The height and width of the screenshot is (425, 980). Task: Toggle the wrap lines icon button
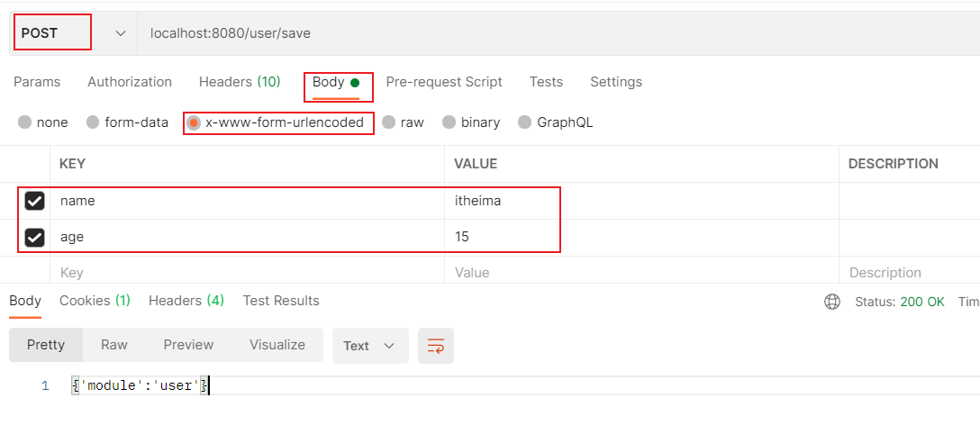[x=436, y=346]
